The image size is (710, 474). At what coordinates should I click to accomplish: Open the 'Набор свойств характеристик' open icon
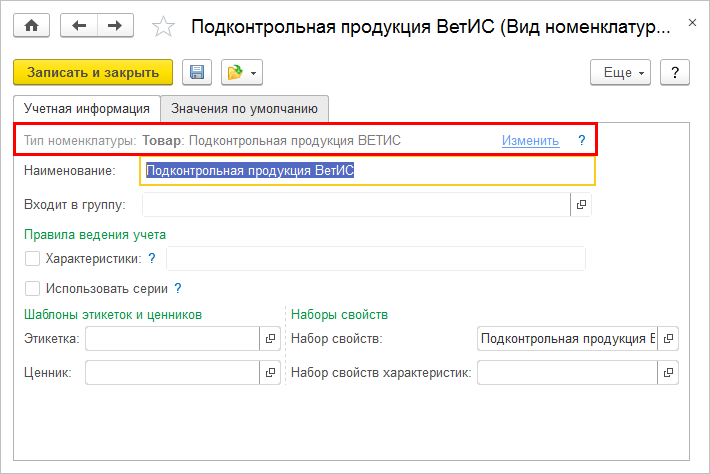[668, 373]
